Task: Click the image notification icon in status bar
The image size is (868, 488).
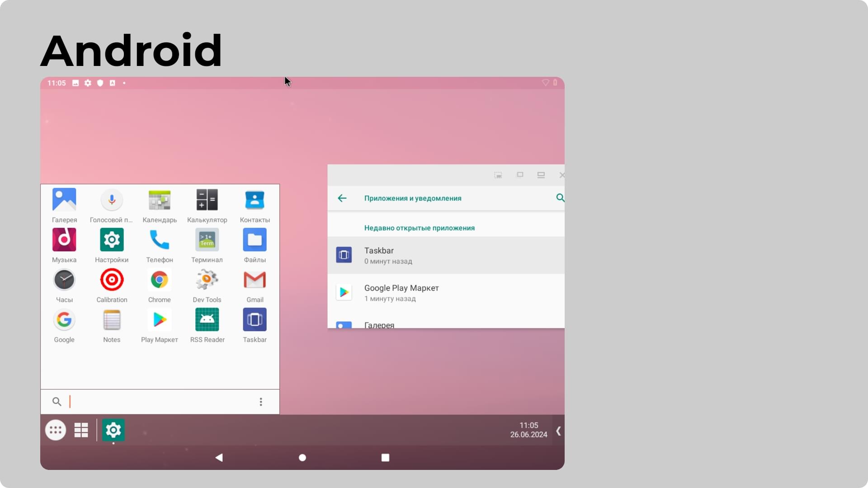Action: [x=75, y=83]
